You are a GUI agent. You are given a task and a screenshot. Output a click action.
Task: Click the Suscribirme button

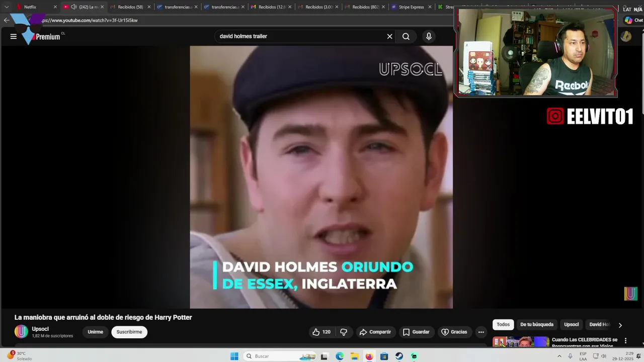129,332
